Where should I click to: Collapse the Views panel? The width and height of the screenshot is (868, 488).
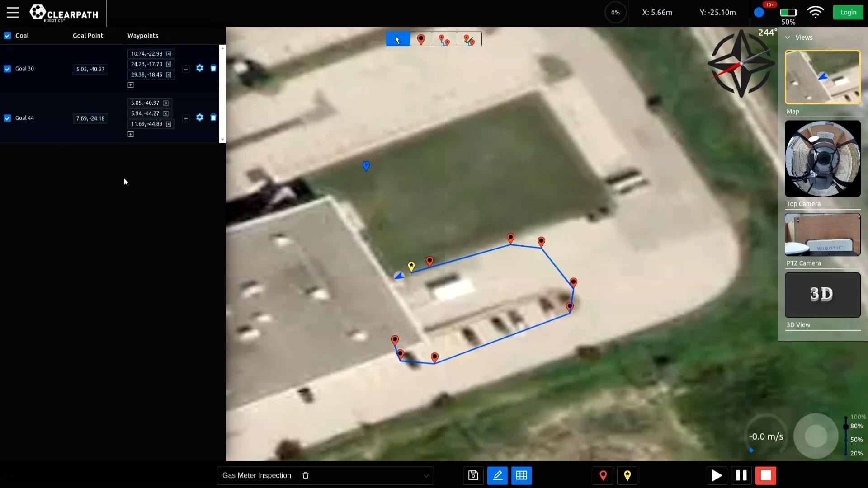click(x=788, y=38)
